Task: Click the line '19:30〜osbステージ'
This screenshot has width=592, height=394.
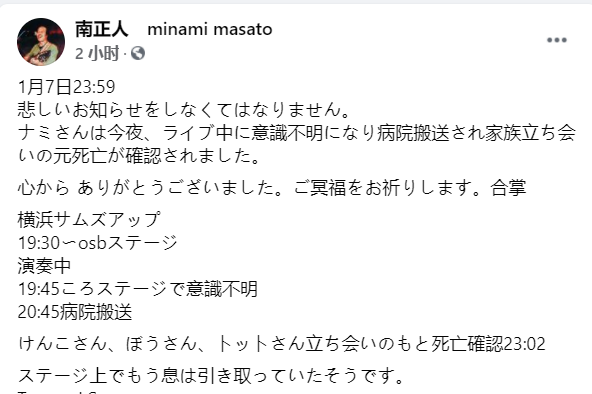Action: tap(98, 243)
